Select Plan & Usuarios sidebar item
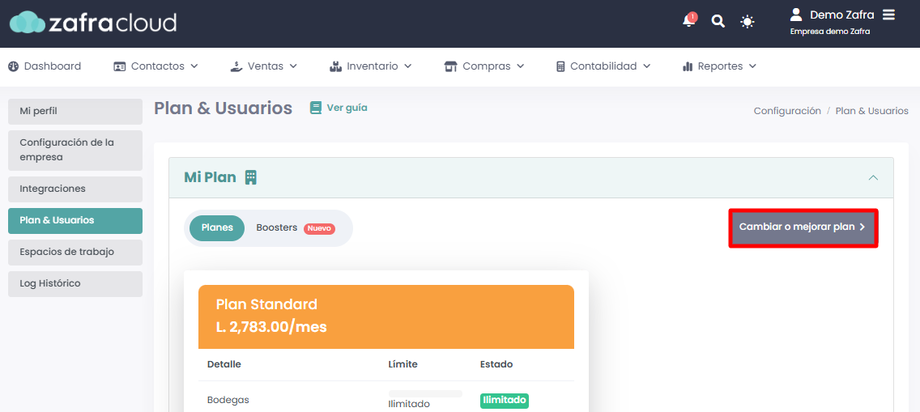Viewport: 920px width, 412px height. point(75,221)
